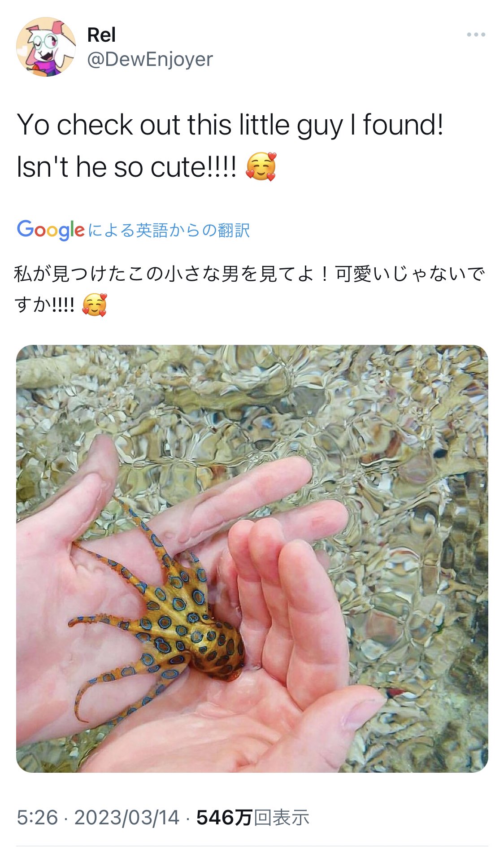The image size is (504, 849).
Task: Open the attached tweet photo fullscreen
Action: pos(252,558)
